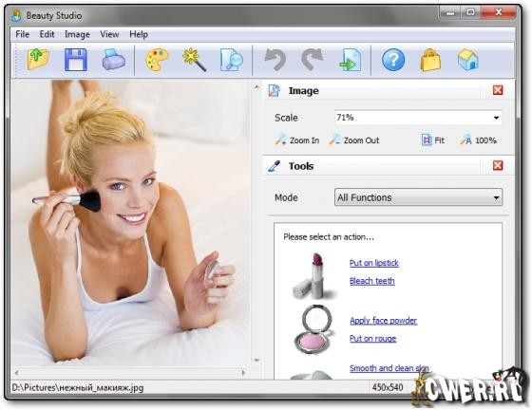The image size is (532, 410).
Task: Click Apply face powder link
Action: click(x=384, y=321)
